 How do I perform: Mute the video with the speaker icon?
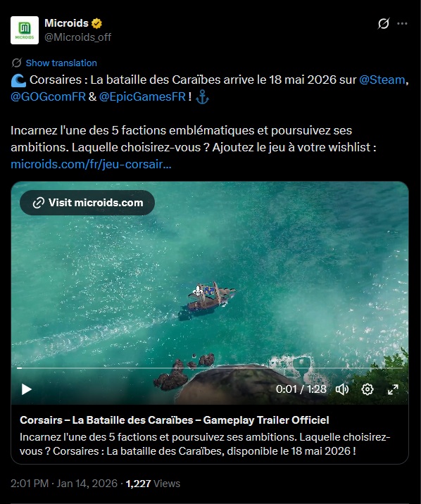tap(342, 389)
